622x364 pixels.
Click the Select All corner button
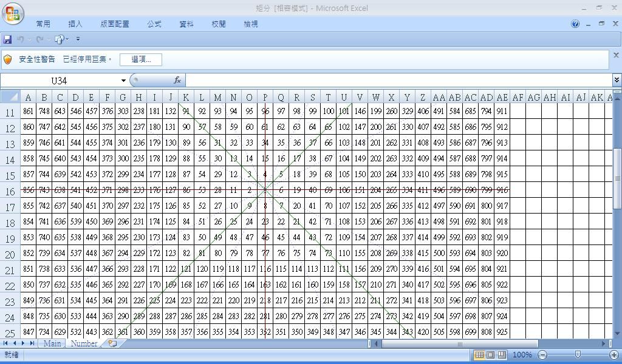(x=10, y=97)
